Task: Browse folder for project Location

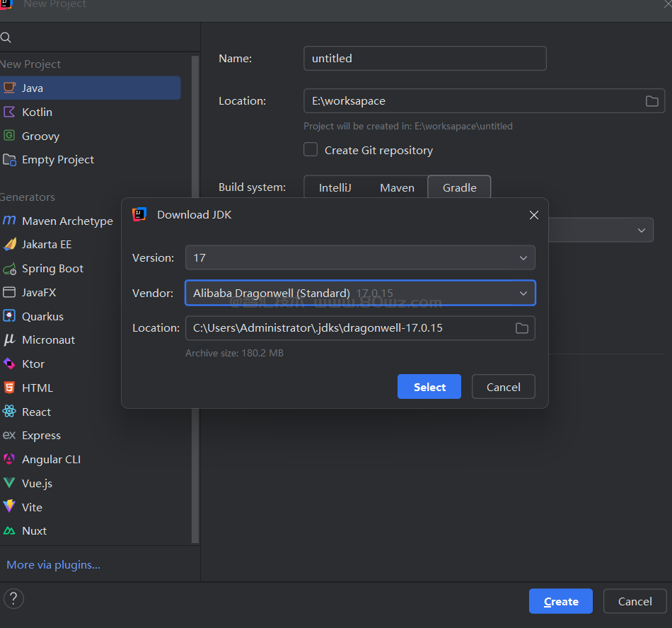Action: tap(652, 101)
